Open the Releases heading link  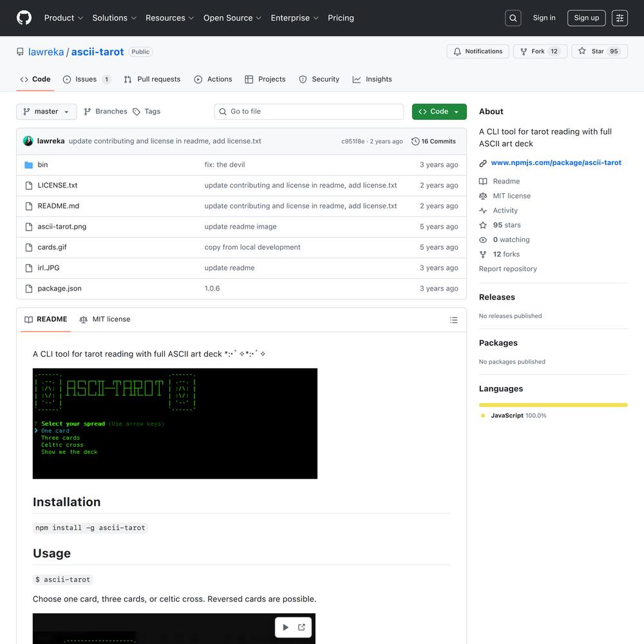pyautogui.click(x=497, y=298)
